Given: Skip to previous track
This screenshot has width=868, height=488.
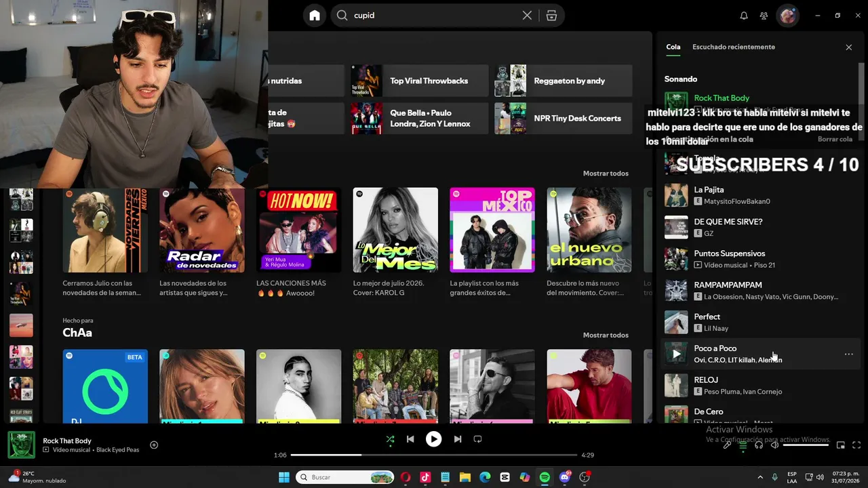Looking at the screenshot, I should (x=410, y=439).
